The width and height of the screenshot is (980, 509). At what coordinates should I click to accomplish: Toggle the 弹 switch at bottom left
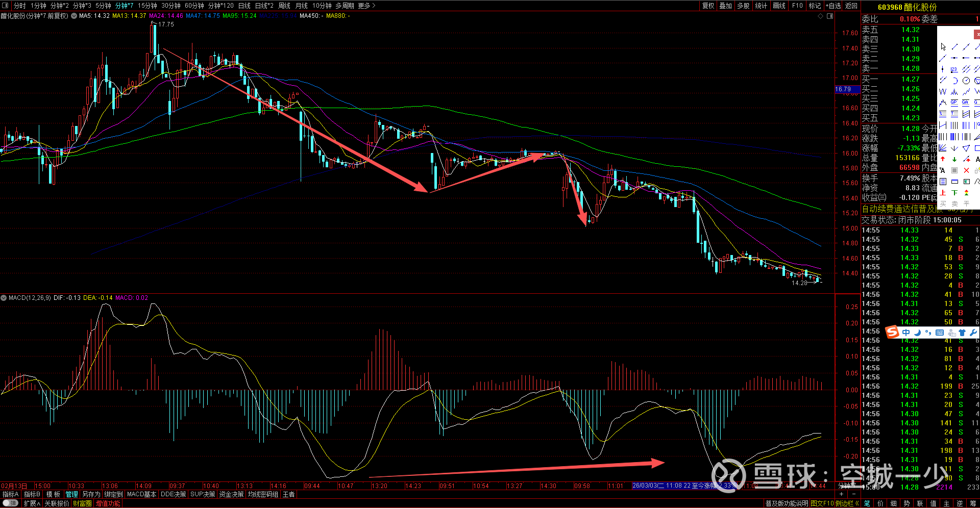(10, 503)
